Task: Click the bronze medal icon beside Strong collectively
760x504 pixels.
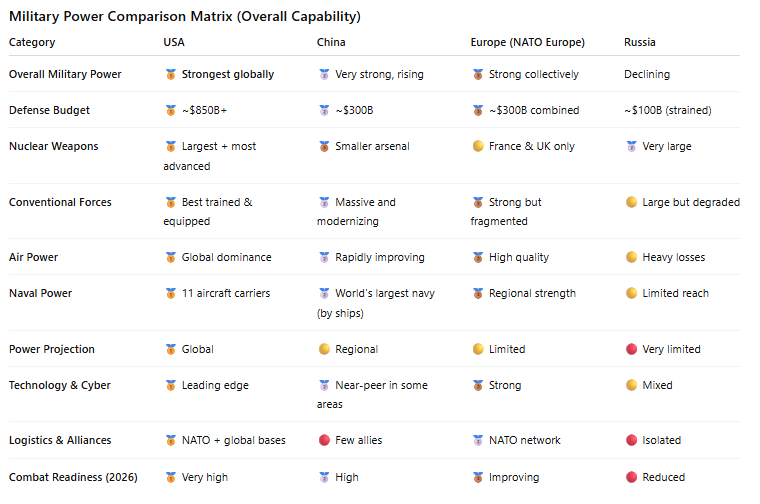Action: [478, 74]
